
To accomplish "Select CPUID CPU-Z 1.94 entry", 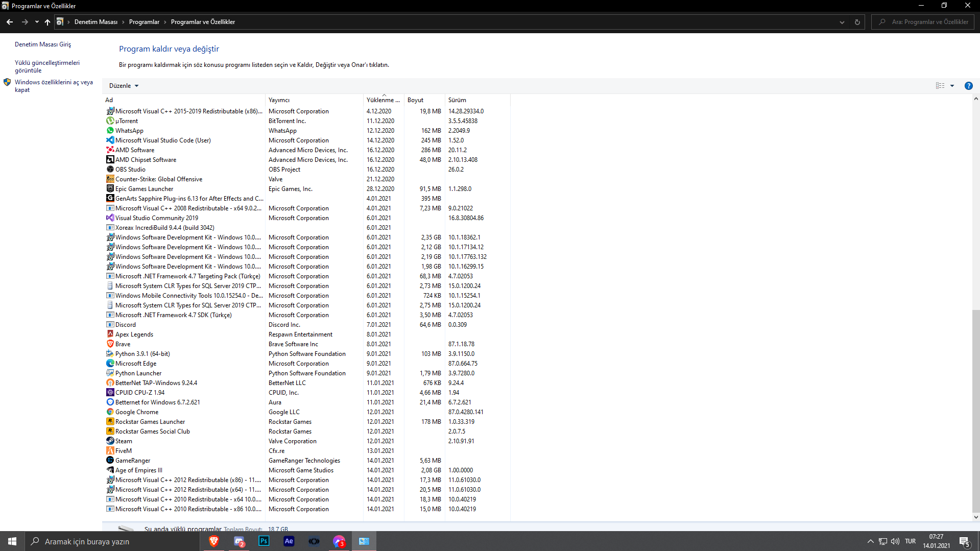I will point(306,393).
